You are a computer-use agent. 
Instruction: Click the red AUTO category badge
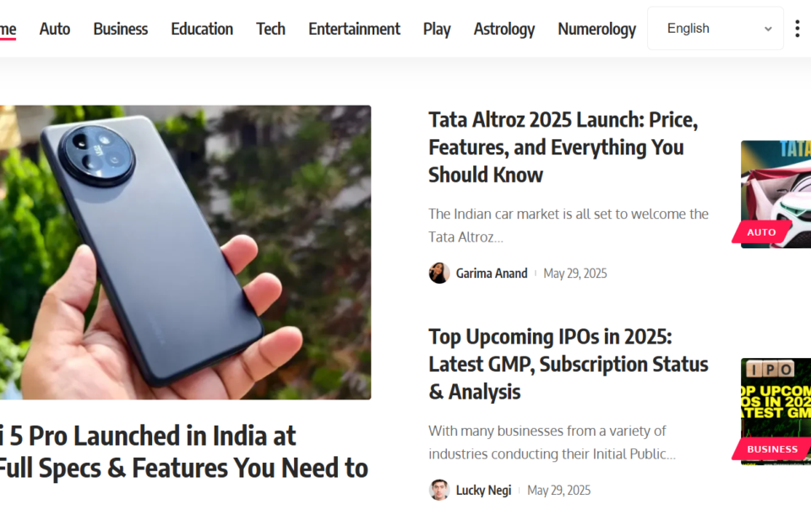[x=761, y=231]
